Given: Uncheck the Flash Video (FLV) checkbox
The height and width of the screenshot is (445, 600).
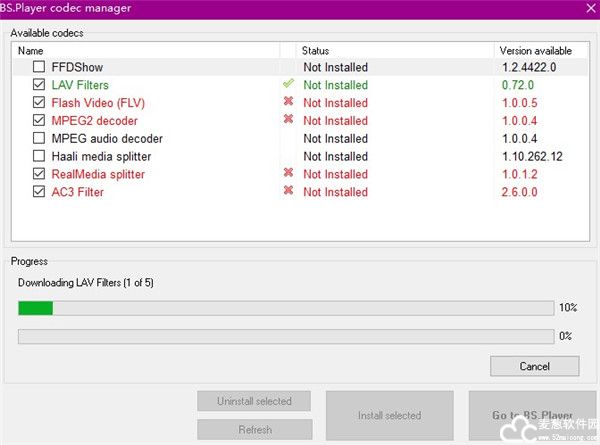Looking at the screenshot, I should 39,103.
